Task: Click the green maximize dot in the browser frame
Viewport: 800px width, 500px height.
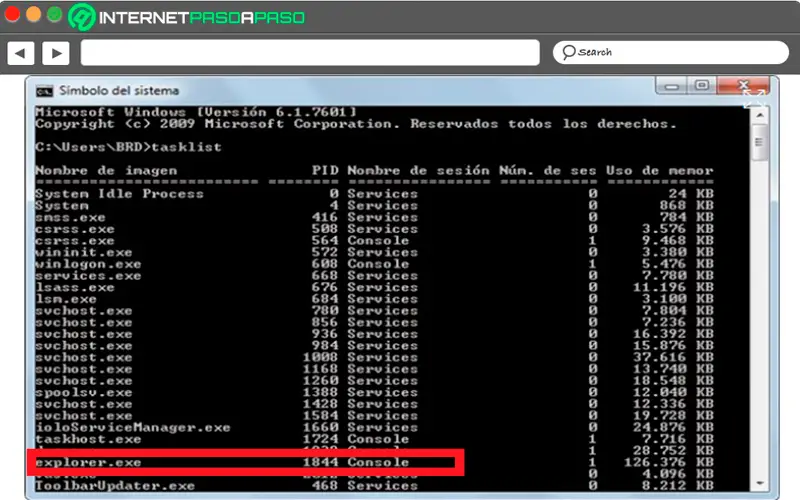Action: 55,14
